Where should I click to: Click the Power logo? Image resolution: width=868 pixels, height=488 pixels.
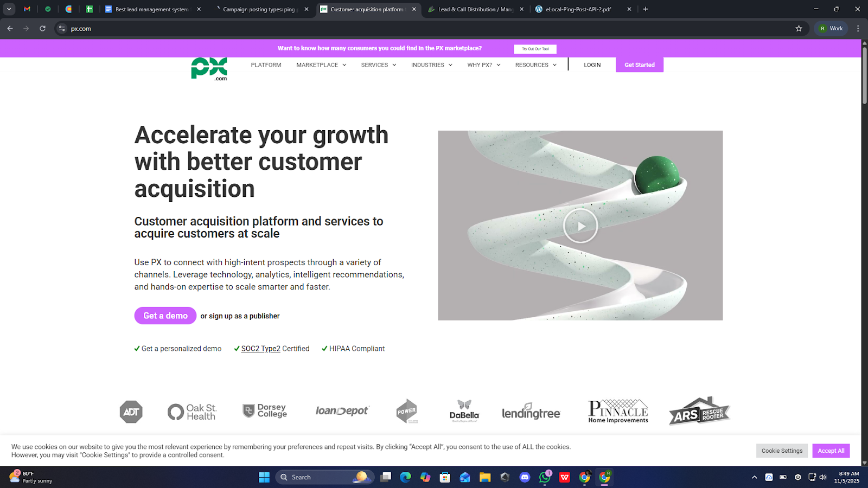(407, 411)
